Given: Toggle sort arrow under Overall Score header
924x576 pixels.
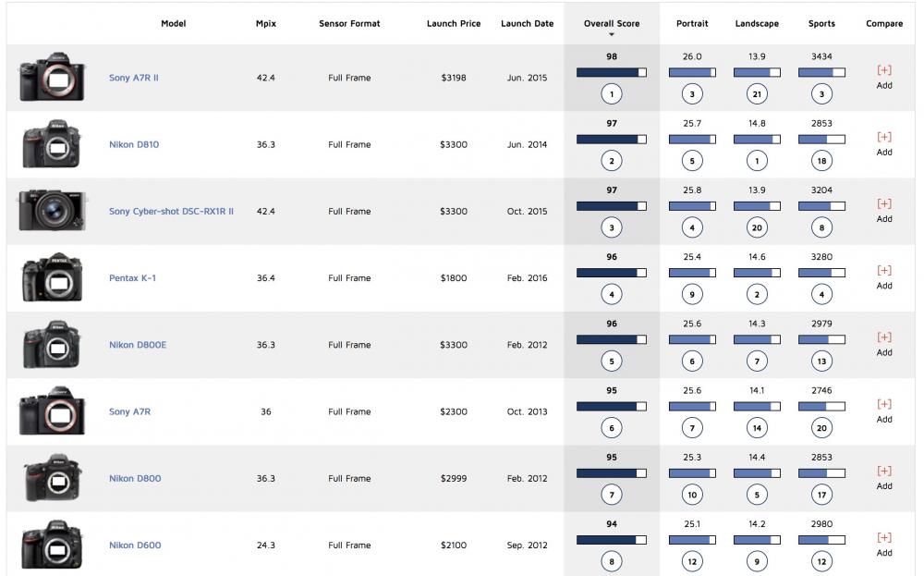Looking at the screenshot, I should (611, 35).
